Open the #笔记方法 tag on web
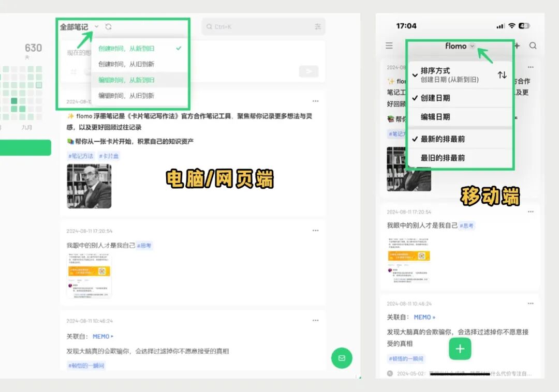This screenshot has width=559, height=392. point(81,156)
